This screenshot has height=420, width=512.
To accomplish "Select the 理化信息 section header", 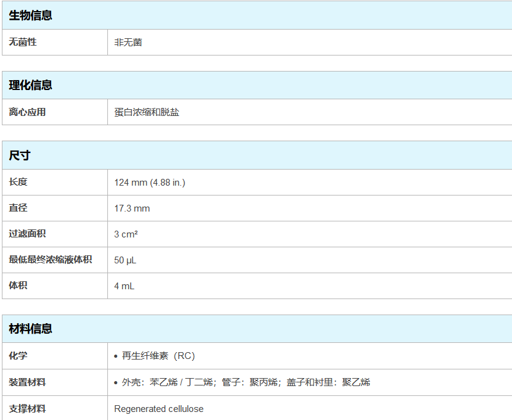I will pyautogui.click(x=30, y=85).
